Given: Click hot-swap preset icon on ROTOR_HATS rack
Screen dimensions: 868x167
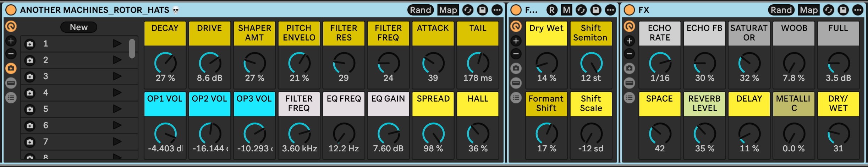Looking at the screenshot, I should [x=468, y=10].
